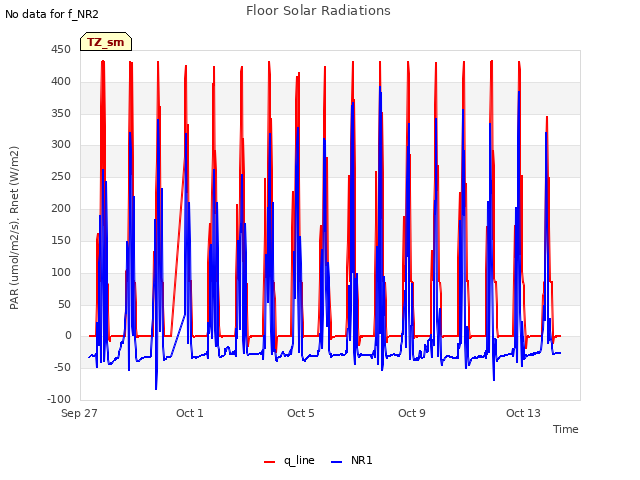
Task: Click the 'No data for f_NR2' message
Action: (x=52, y=14)
